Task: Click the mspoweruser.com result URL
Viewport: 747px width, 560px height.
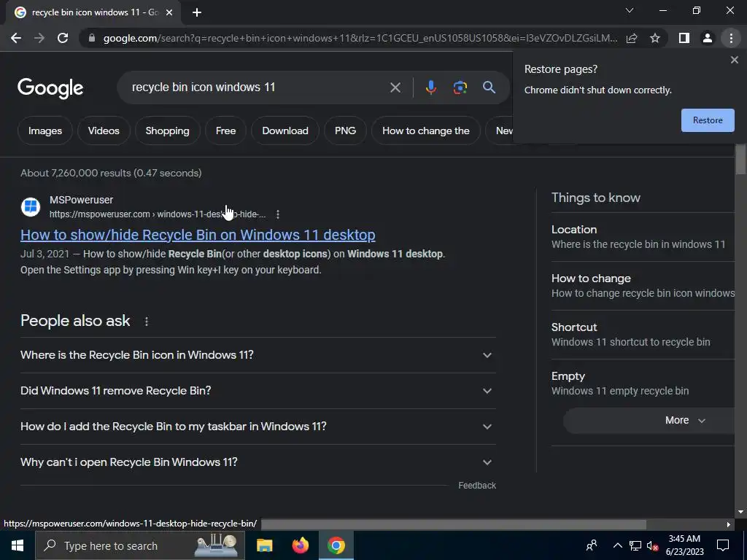Action: tap(158, 214)
